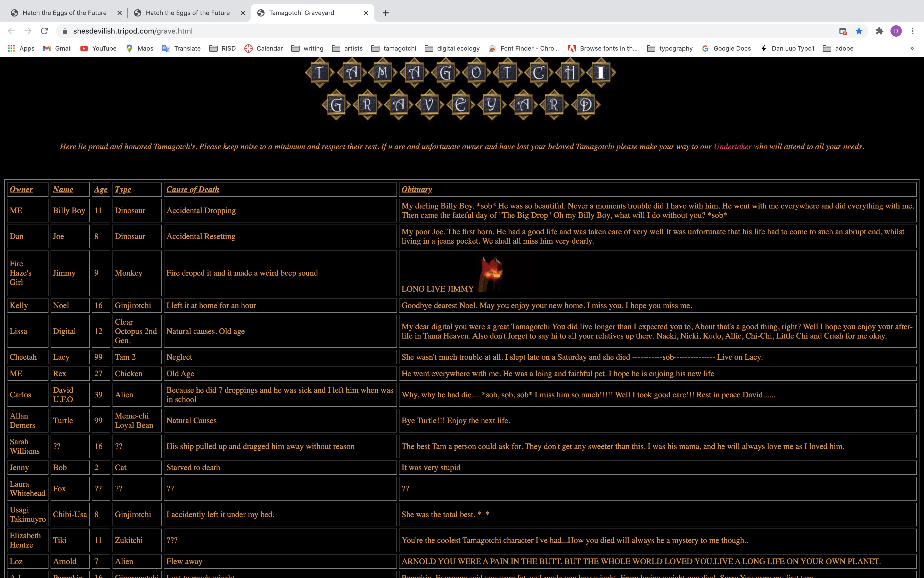Open the Google Docs bookmark
924x578 pixels.
(727, 49)
